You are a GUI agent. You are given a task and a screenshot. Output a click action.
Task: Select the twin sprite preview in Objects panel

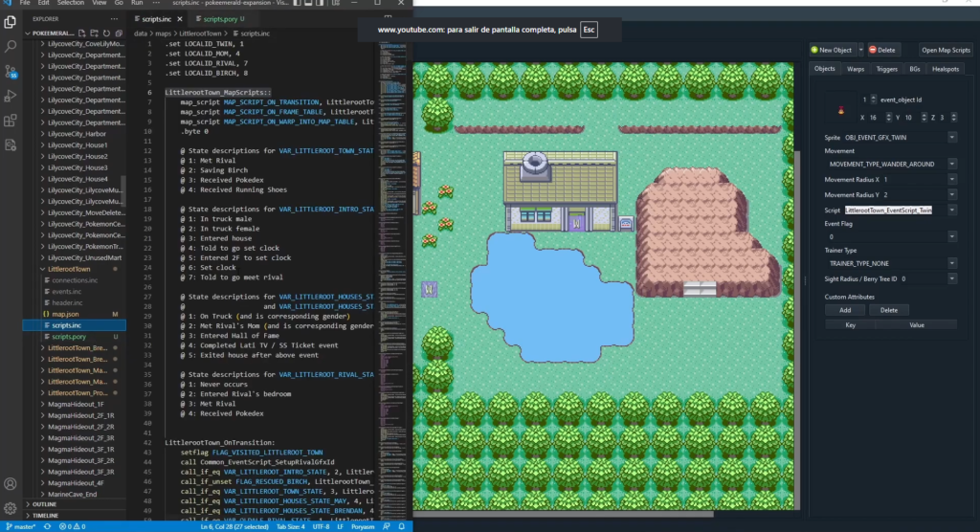pos(840,111)
